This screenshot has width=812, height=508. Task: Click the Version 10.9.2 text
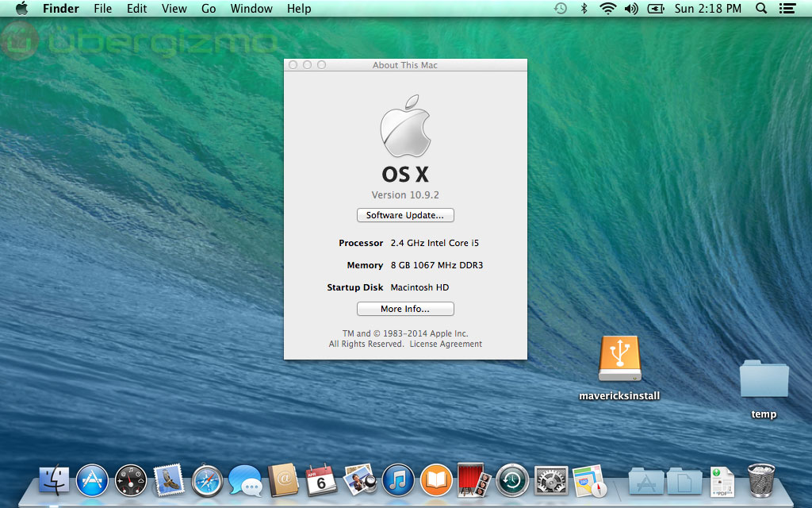405,194
